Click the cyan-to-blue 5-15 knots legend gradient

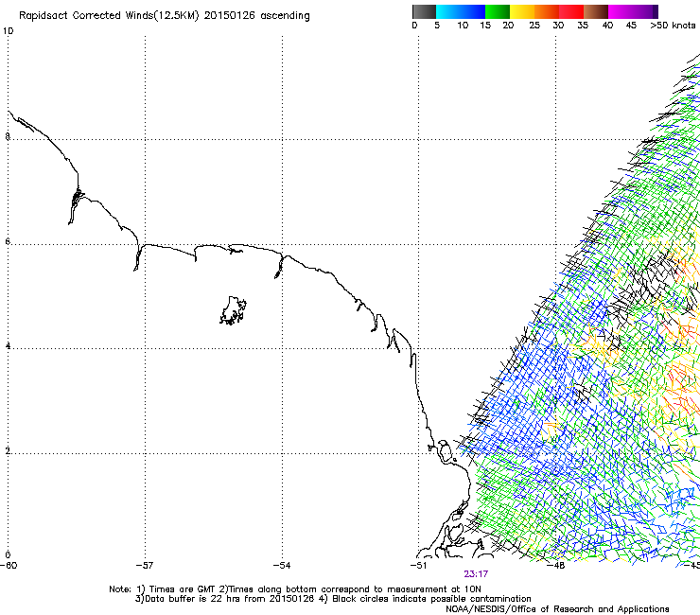click(461, 11)
